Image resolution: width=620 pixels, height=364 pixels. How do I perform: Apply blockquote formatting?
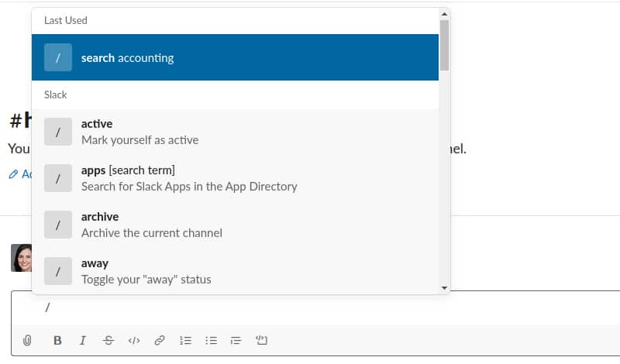pyautogui.click(x=236, y=340)
